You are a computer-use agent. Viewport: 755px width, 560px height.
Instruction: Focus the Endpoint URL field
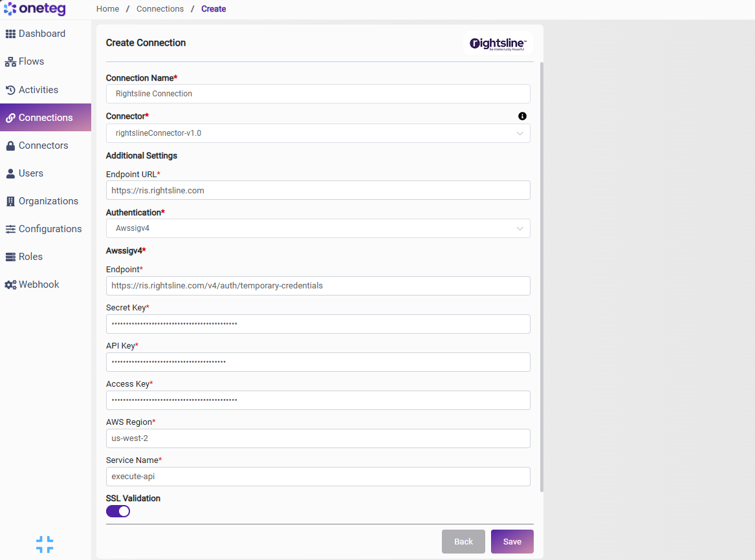[318, 191]
